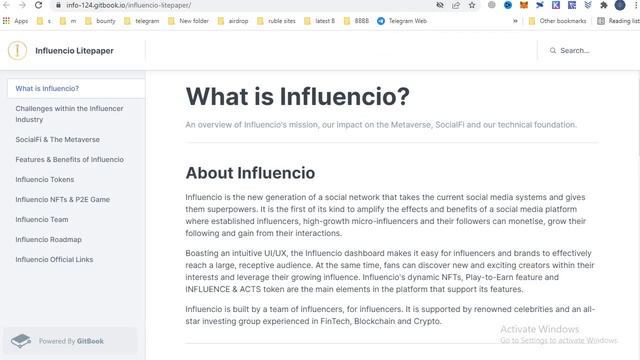Open the Telegram Web bookmark

coord(402,21)
